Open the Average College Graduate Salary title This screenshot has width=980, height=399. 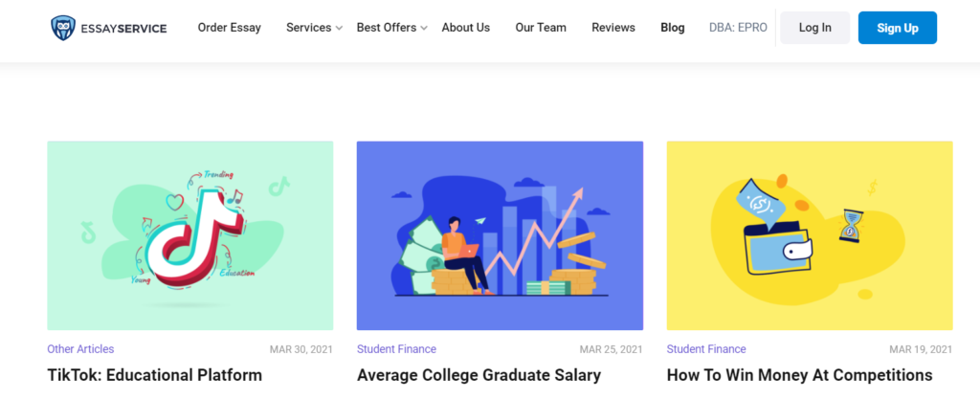[479, 375]
